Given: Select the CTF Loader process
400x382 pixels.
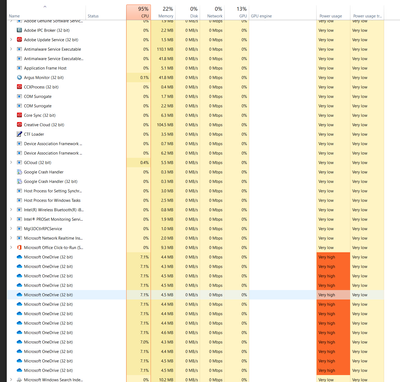Looking at the screenshot, I should point(195,134).
